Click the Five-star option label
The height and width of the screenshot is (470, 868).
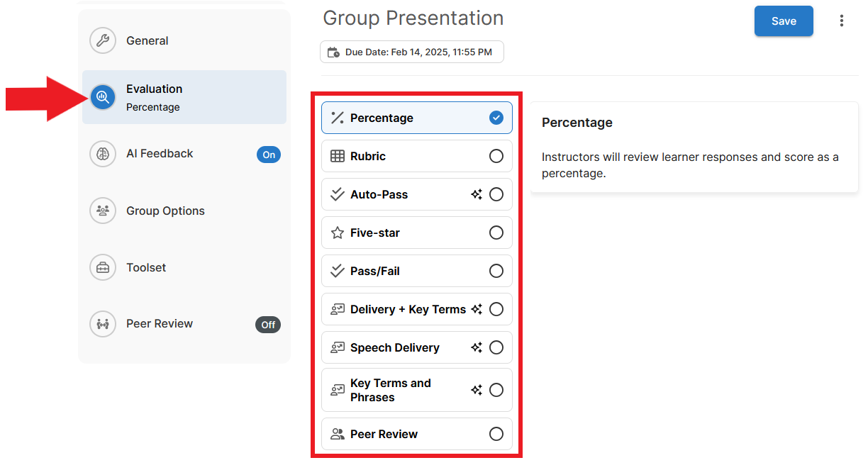(x=375, y=233)
